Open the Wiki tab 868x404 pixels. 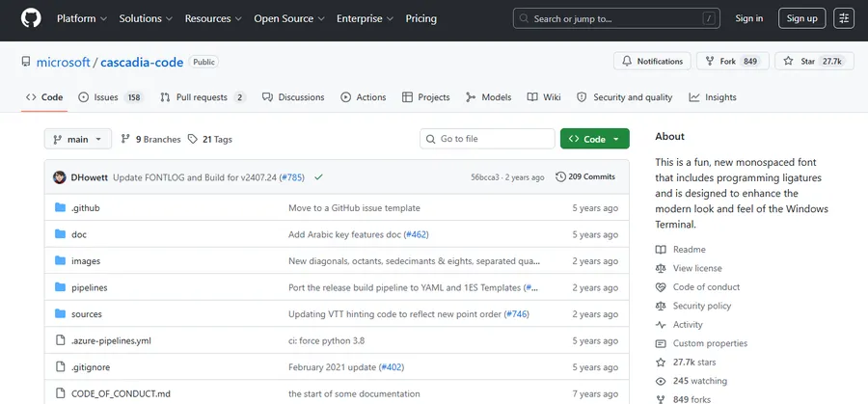544,97
